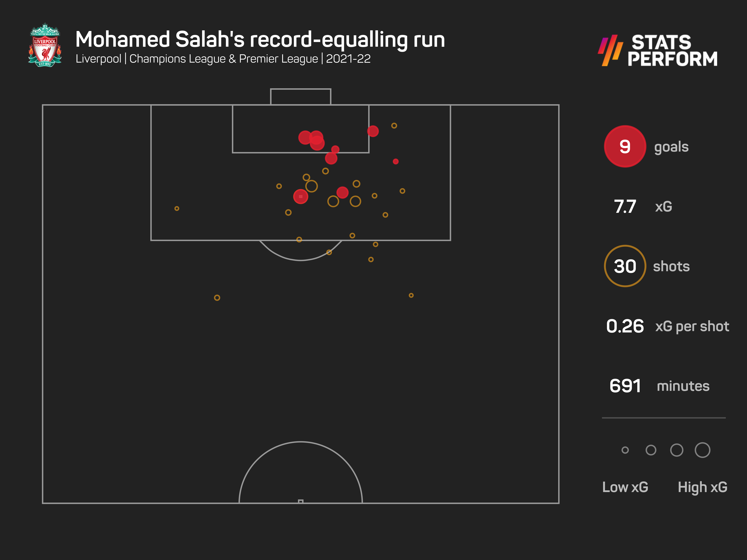The height and width of the screenshot is (560, 747).
Task: Select the gold 30 shots circle
Action: [x=625, y=266]
